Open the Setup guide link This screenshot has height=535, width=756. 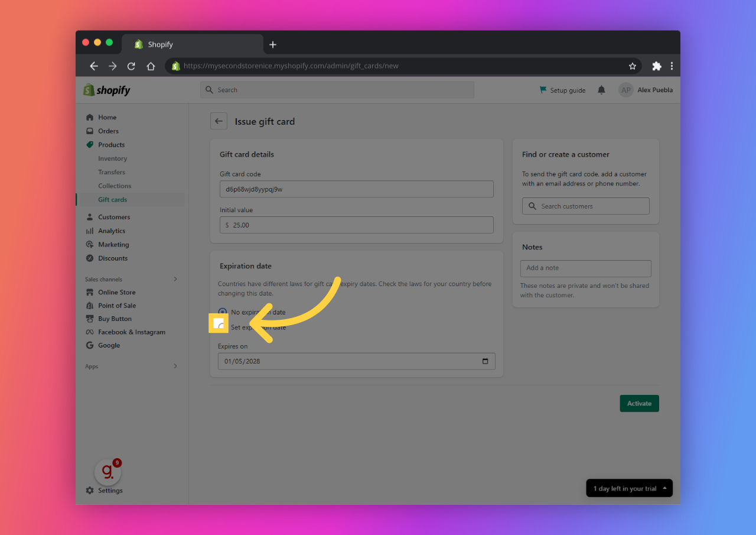point(562,90)
